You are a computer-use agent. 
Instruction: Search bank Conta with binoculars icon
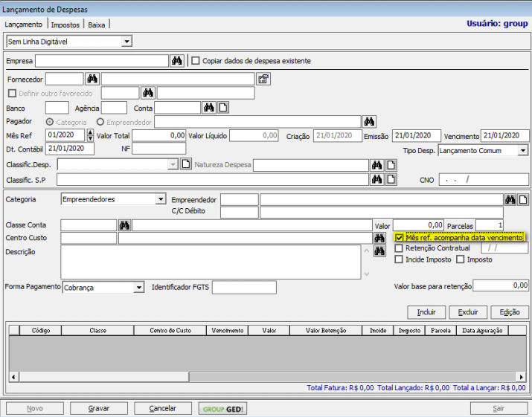208,108
